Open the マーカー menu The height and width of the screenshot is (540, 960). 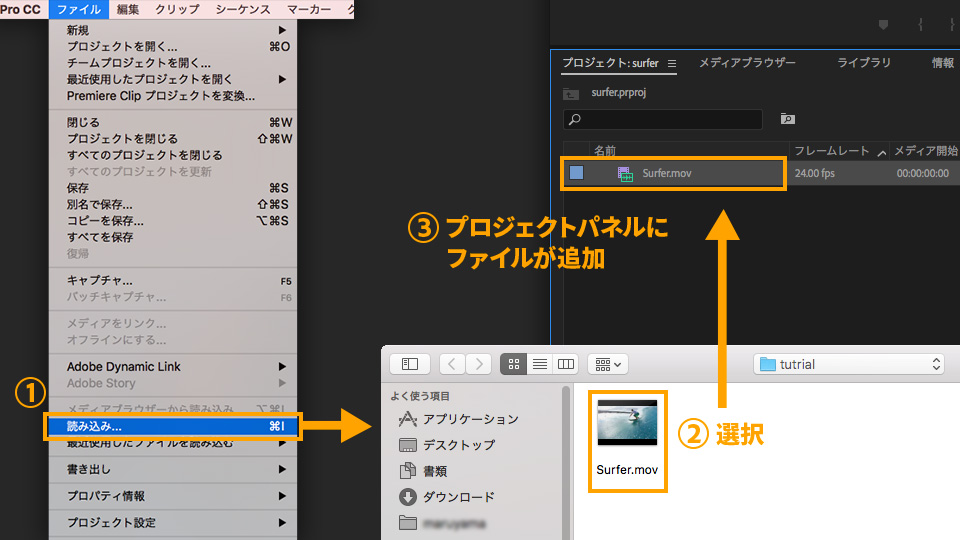(x=309, y=9)
